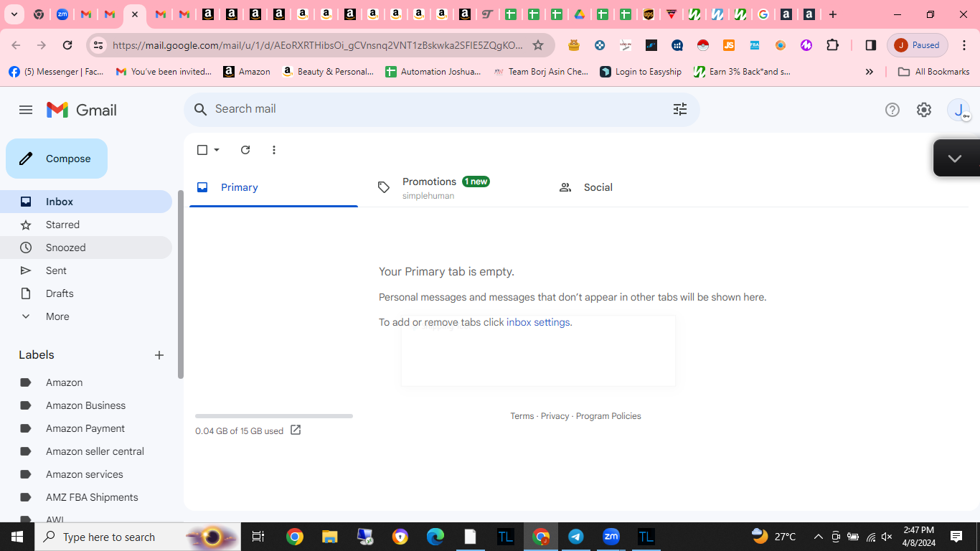Switch to the Social tab
Image resolution: width=980 pixels, height=551 pixels.
[x=636, y=187]
